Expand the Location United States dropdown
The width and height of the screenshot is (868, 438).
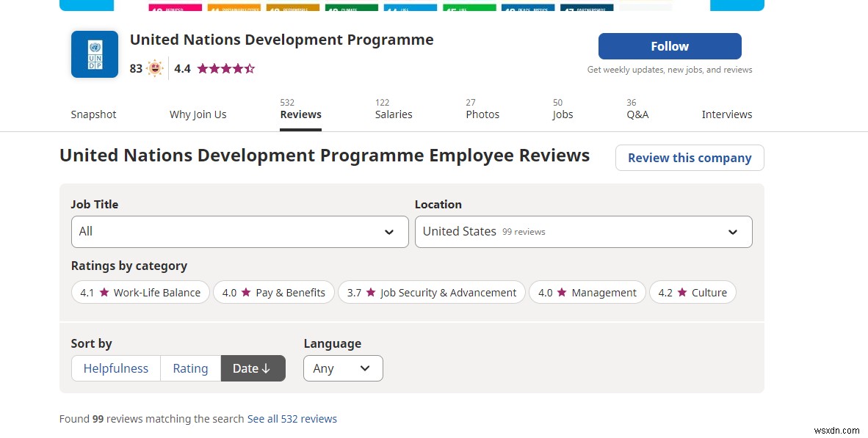[583, 232]
